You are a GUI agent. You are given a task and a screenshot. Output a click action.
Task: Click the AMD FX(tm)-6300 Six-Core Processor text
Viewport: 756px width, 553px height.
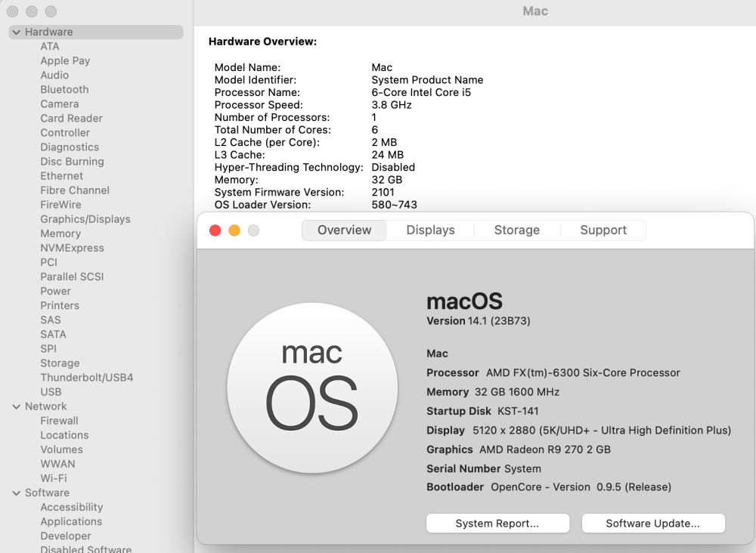click(583, 373)
